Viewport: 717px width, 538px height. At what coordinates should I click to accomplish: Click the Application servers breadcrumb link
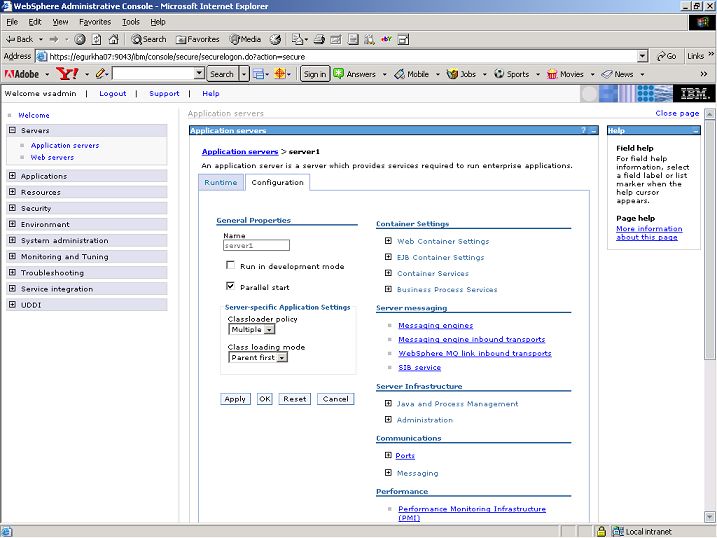240,151
